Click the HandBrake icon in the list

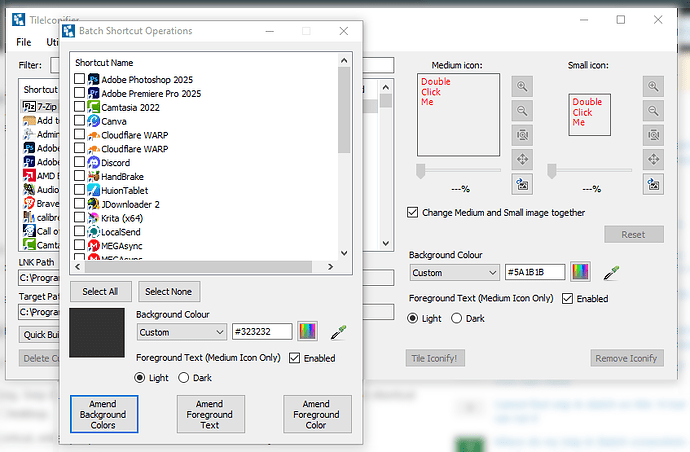[93, 176]
